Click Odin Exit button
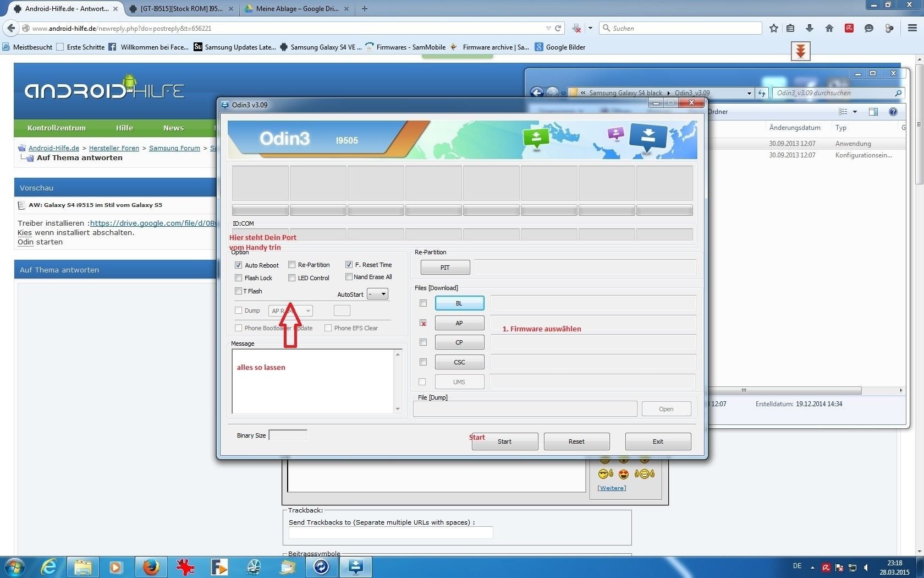Viewport: 924px width, 578px height. coord(658,441)
